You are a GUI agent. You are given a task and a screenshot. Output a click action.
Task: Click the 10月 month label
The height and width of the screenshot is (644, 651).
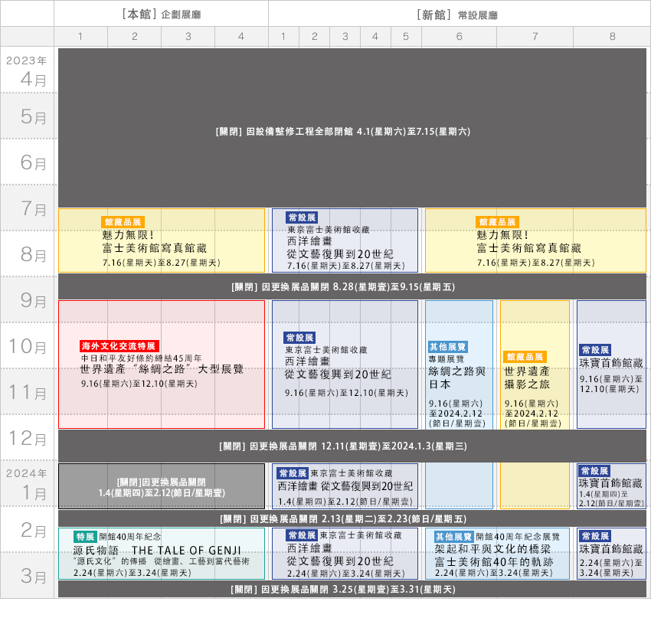coord(28,346)
